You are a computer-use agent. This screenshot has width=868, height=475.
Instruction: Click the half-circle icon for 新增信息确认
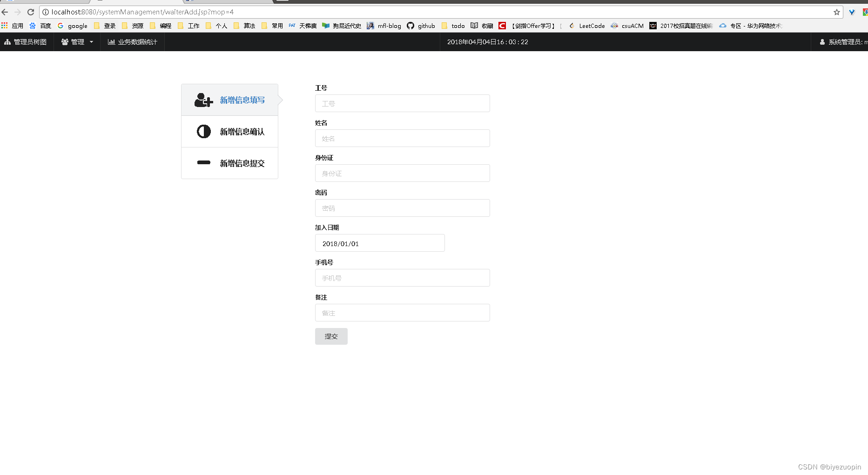(x=204, y=132)
